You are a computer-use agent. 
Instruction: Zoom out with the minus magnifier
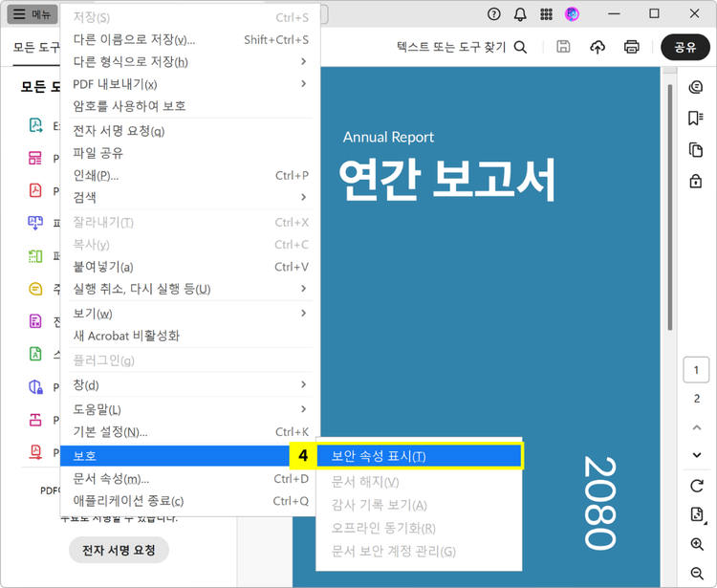tap(696, 573)
